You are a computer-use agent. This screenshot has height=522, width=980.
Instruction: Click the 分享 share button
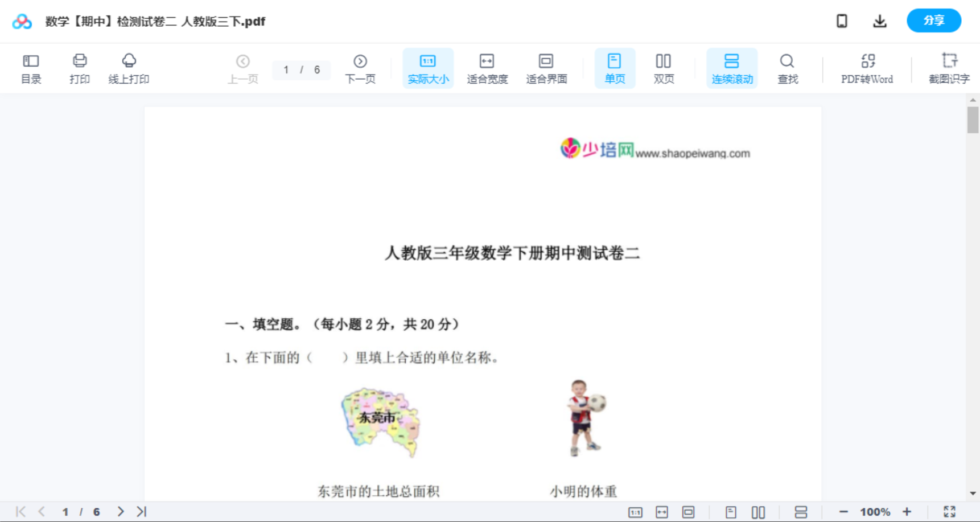(x=933, y=20)
